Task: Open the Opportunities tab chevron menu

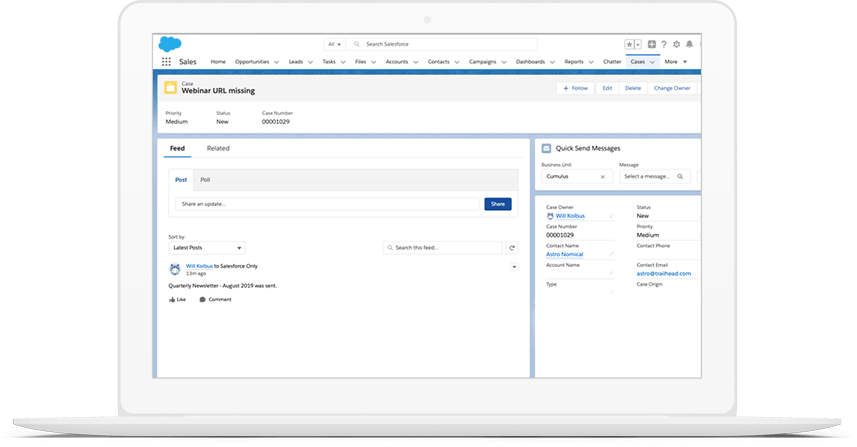Action: [277, 62]
